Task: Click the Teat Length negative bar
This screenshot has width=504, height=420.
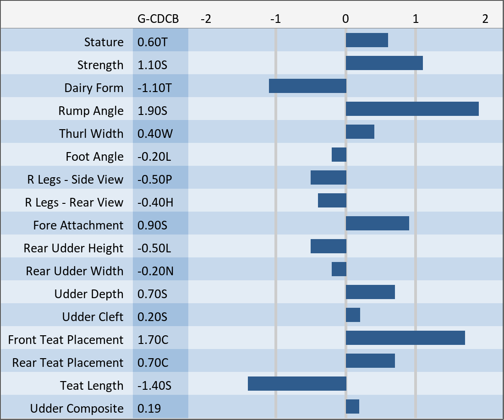Action: tap(297, 384)
